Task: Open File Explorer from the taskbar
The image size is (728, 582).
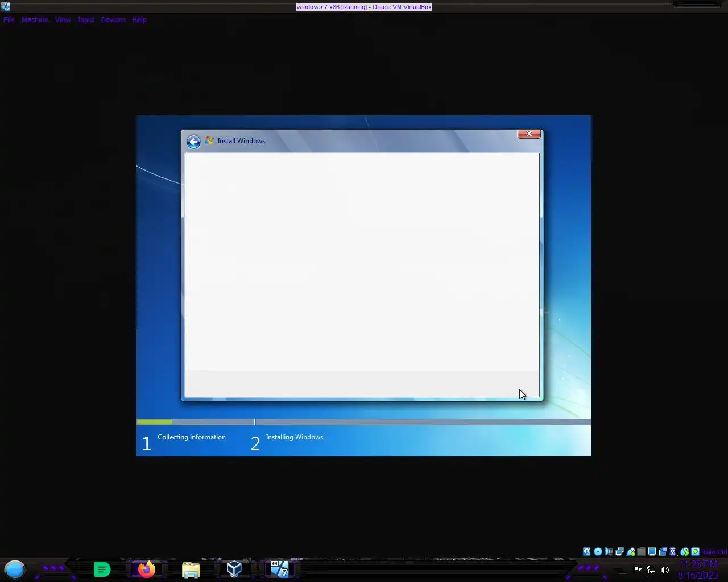Action: (191, 569)
